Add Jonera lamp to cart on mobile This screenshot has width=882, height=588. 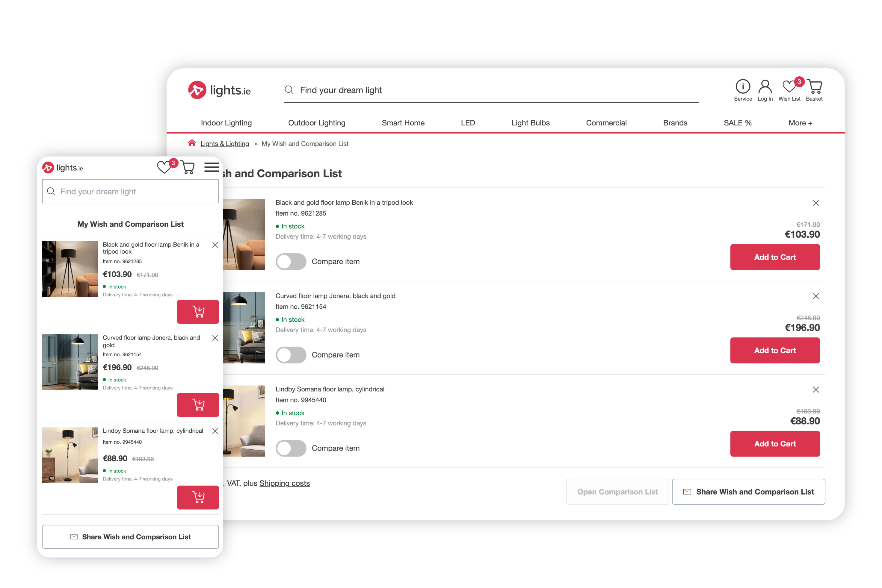(x=198, y=405)
